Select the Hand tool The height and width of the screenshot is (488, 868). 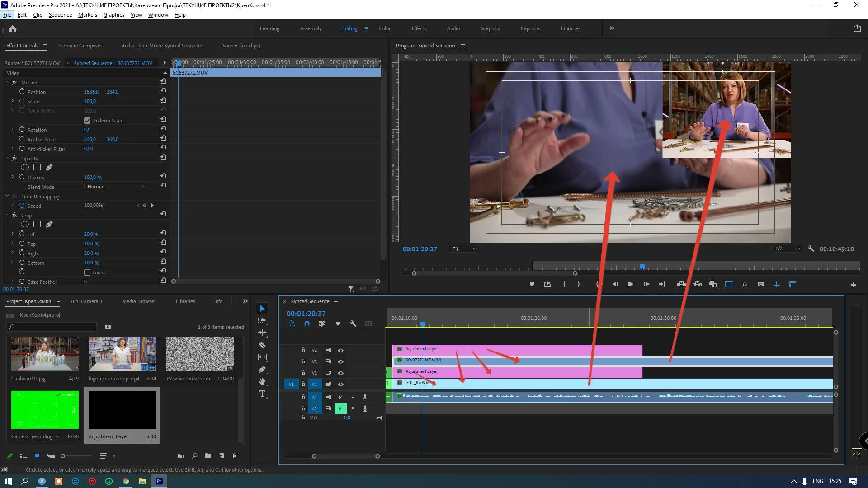tap(262, 382)
